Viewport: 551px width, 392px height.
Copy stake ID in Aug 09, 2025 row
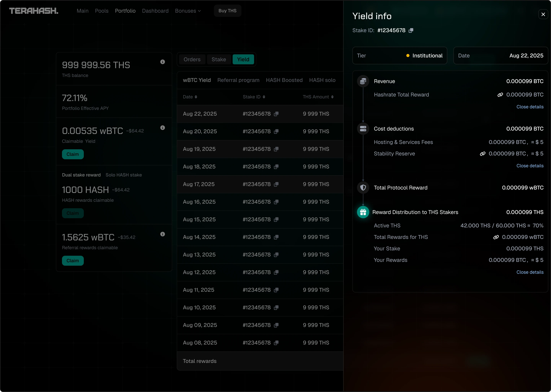[276, 325]
